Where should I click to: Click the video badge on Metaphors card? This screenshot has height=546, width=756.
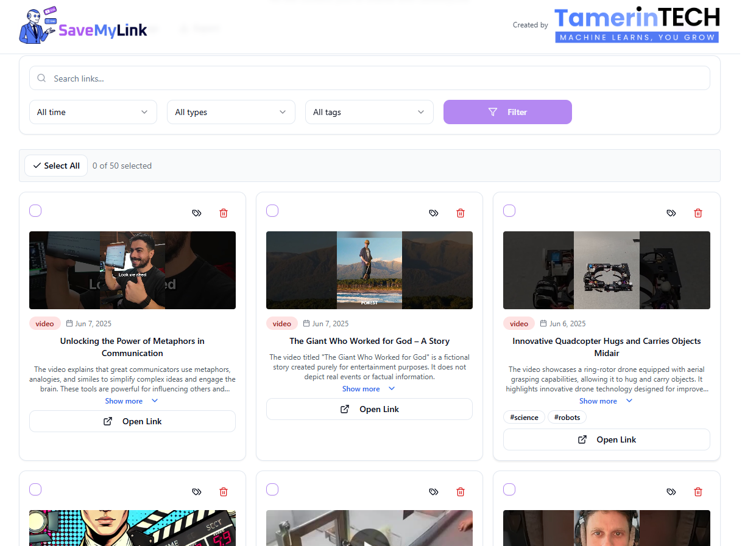[x=45, y=324]
